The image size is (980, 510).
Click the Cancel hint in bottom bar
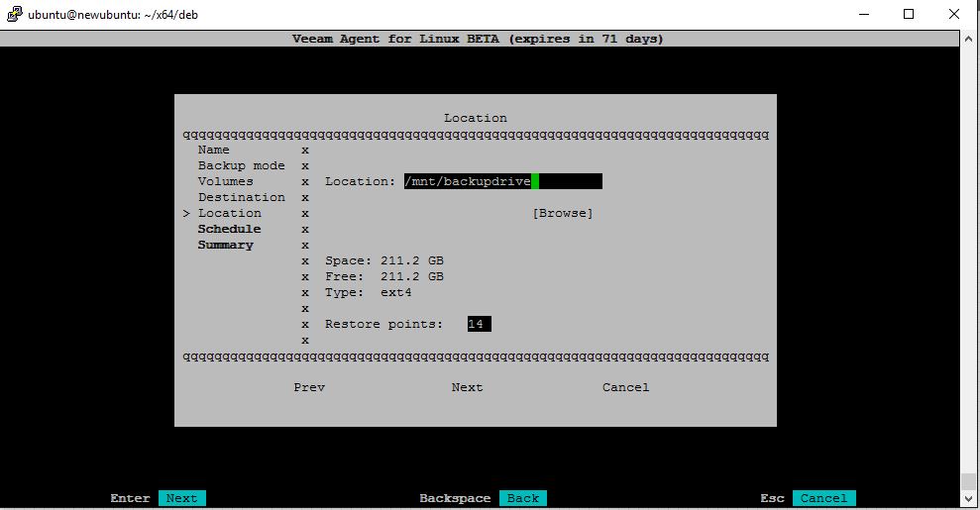click(x=823, y=498)
